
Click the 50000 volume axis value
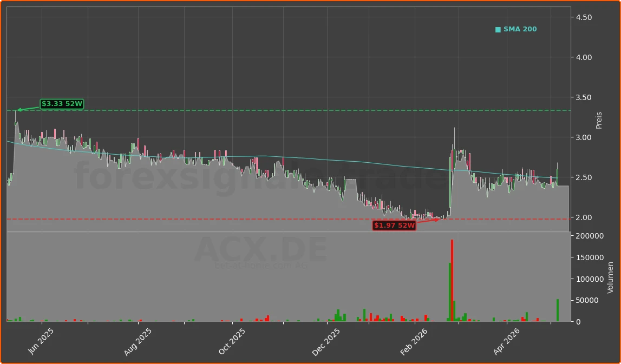(x=588, y=300)
